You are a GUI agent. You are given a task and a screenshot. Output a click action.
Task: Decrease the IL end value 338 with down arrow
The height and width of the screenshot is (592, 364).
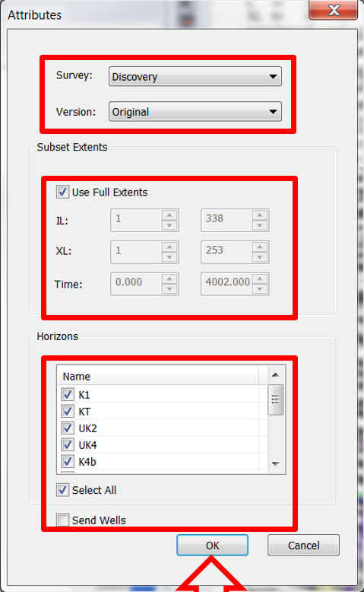(260, 225)
